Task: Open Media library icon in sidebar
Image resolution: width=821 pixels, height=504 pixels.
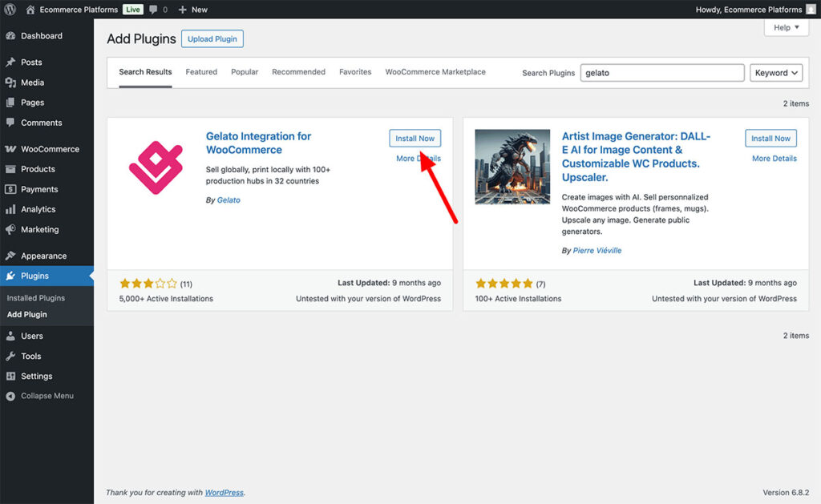Action: coord(10,83)
